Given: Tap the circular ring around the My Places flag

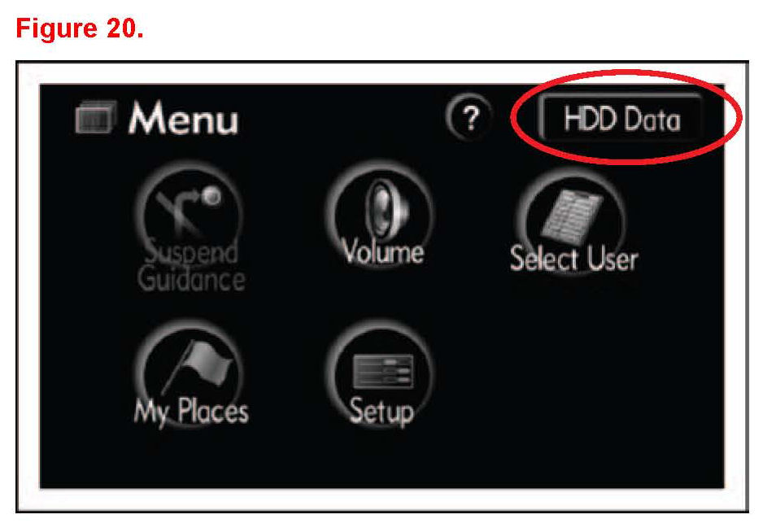Looking at the screenshot, I should click(x=190, y=375).
